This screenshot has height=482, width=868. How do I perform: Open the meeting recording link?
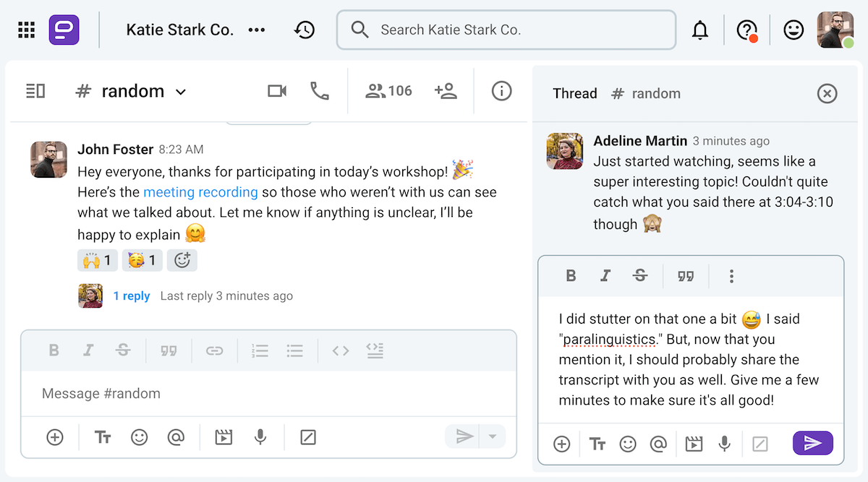click(x=200, y=191)
